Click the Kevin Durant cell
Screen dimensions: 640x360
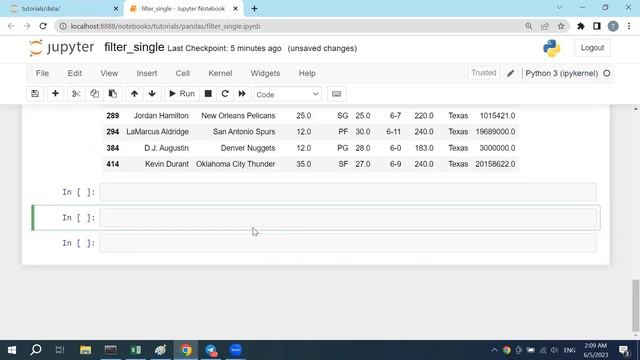tap(167, 164)
